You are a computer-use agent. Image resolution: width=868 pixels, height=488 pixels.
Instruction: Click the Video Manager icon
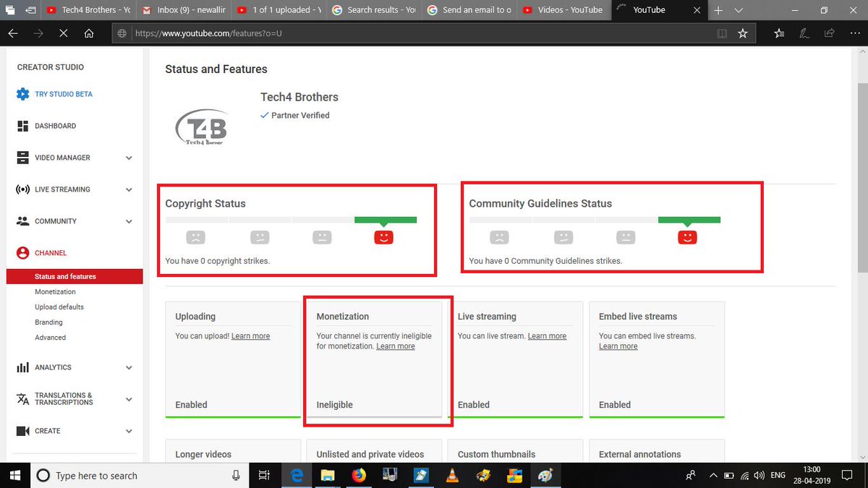click(x=22, y=158)
